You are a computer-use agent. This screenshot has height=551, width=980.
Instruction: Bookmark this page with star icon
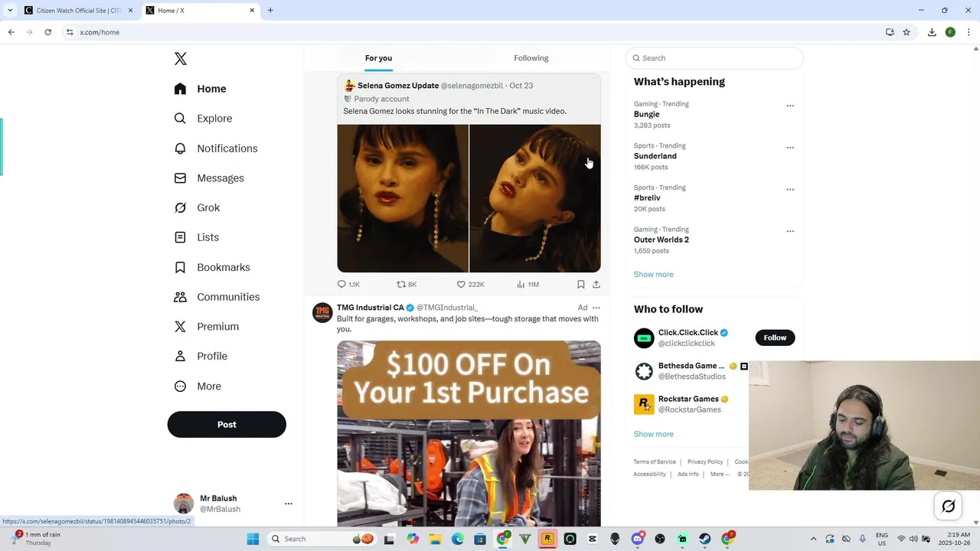pyautogui.click(x=906, y=32)
